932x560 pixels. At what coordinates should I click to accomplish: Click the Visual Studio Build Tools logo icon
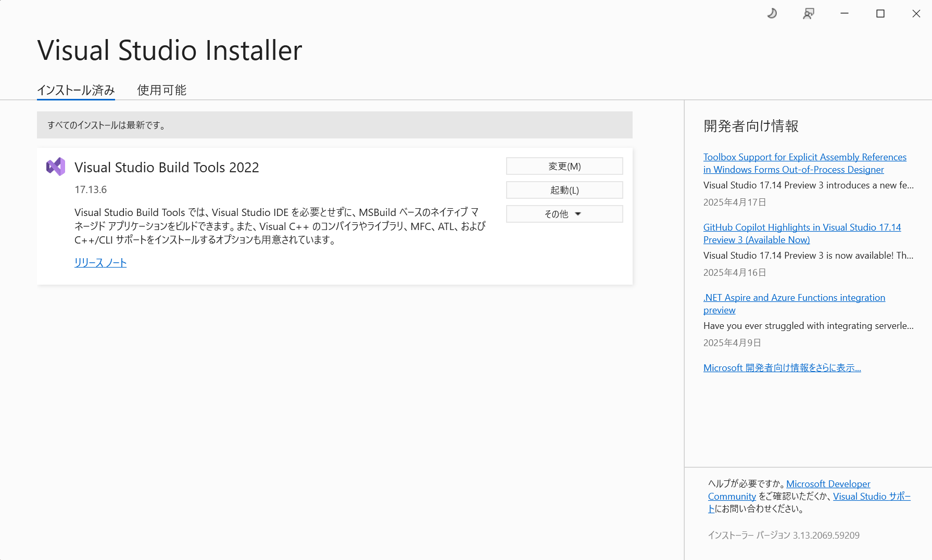tap(56, 167)
